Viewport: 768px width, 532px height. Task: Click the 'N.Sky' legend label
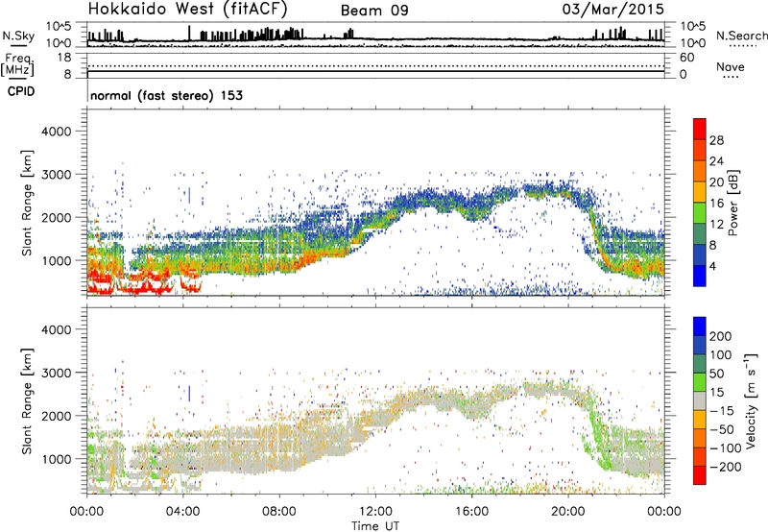click(x=18, y=36)
